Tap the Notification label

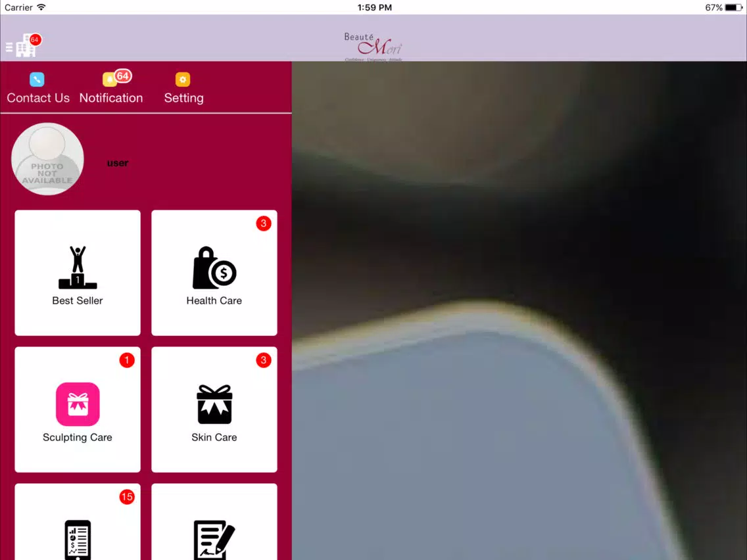111,98
